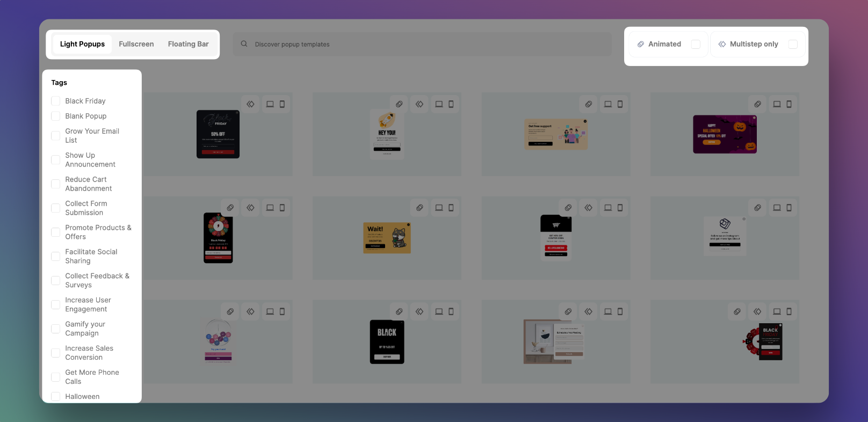Check the Promote Products & Offers tag
Viewport: 868px width, 422px height.
pyautogui.click(x=55, y=232)
